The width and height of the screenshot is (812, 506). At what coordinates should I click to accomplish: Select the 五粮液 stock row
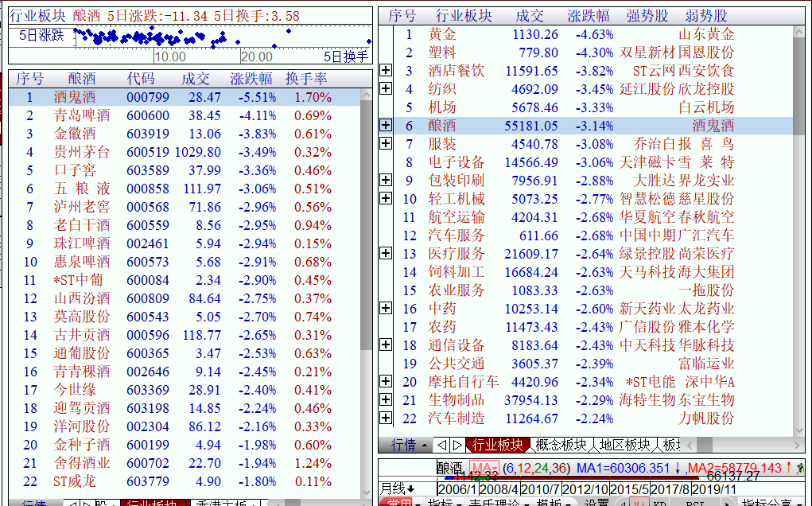[185, 189]
